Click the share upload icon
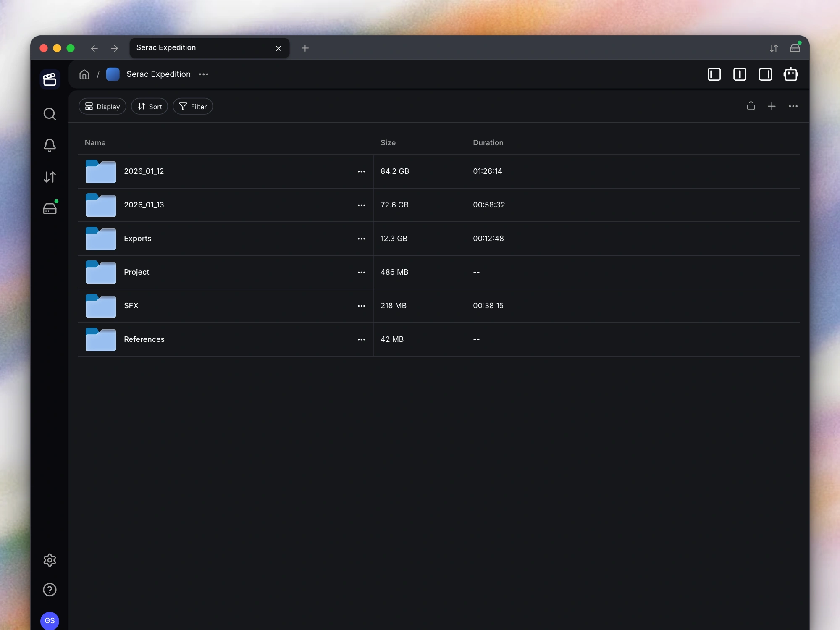The image size is (840, 630). point(751,106)
